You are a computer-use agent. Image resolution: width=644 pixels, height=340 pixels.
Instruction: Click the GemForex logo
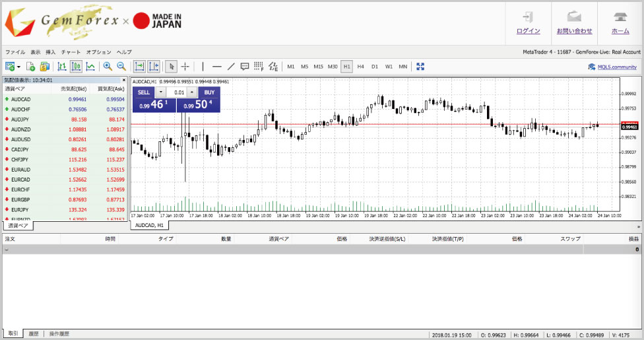pos(61,22)
